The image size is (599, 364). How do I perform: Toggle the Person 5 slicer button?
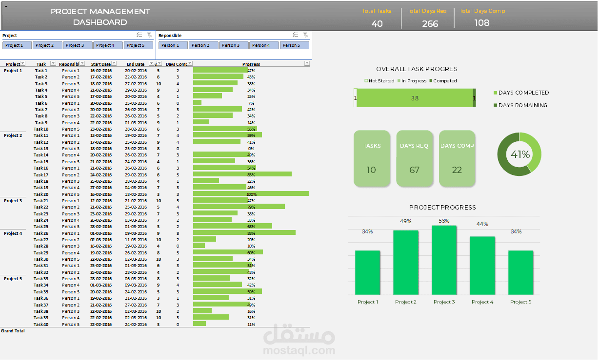[293, 45]
